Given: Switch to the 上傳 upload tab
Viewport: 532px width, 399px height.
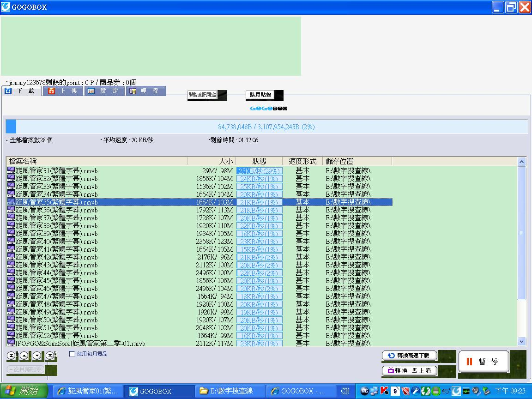Looking at the screenshot, I should tap(63, 91).
